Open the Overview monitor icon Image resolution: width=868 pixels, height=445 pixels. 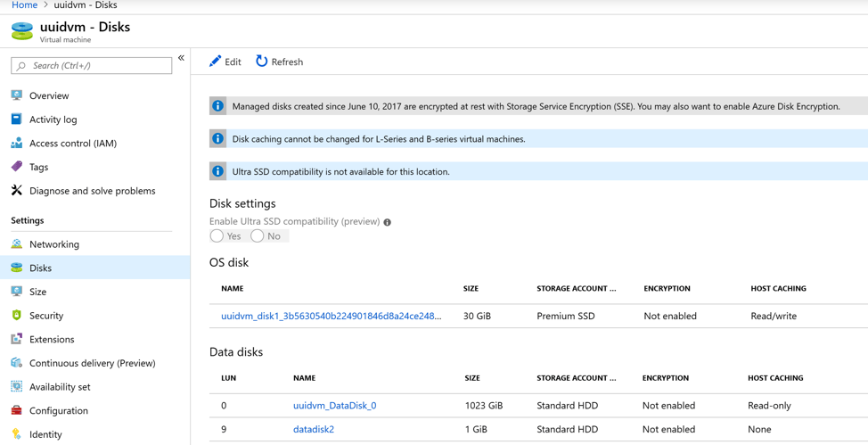[17, 95]
